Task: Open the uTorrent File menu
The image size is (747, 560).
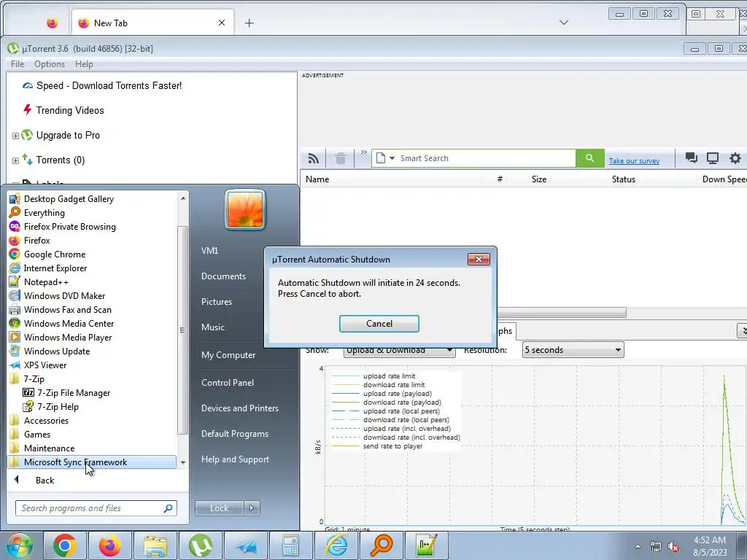Action: click(18, 64)
